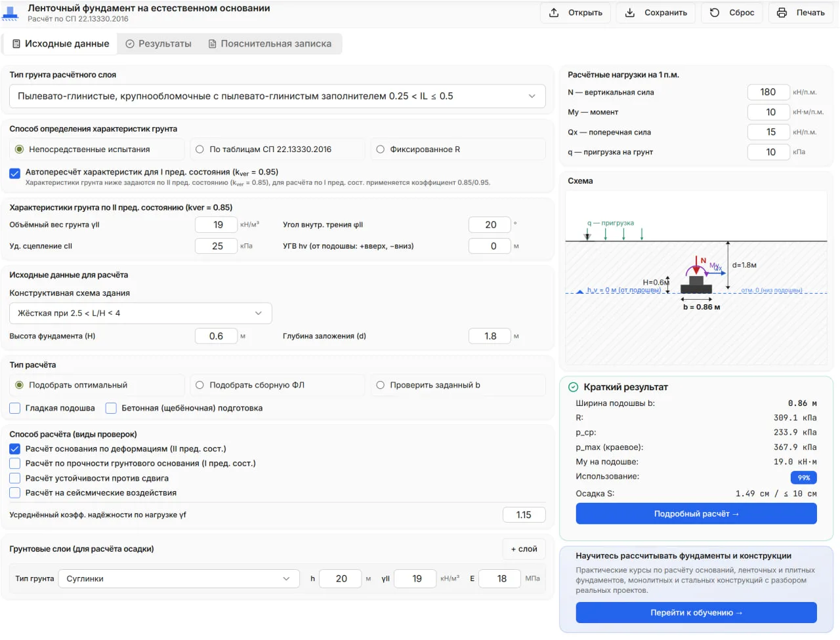840x640 pixels.
Task: Open the Пояснительная записка tab
Action: pos(270,44)
